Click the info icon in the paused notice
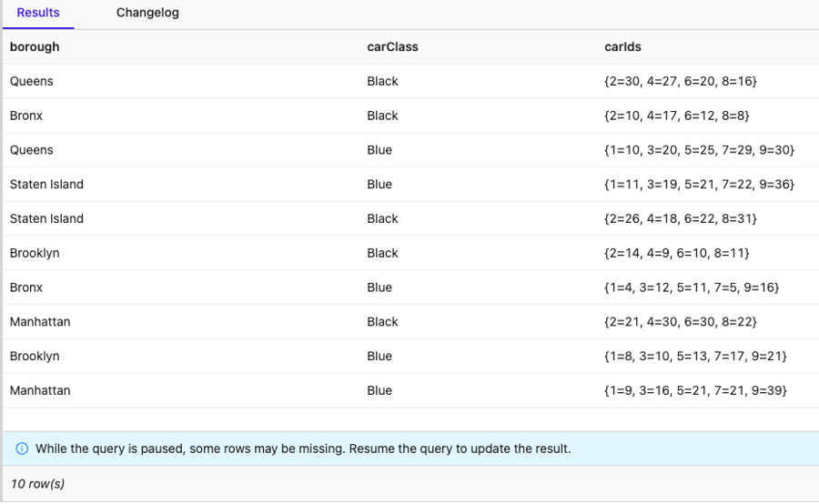819x504 pixels. pos(22,449)
